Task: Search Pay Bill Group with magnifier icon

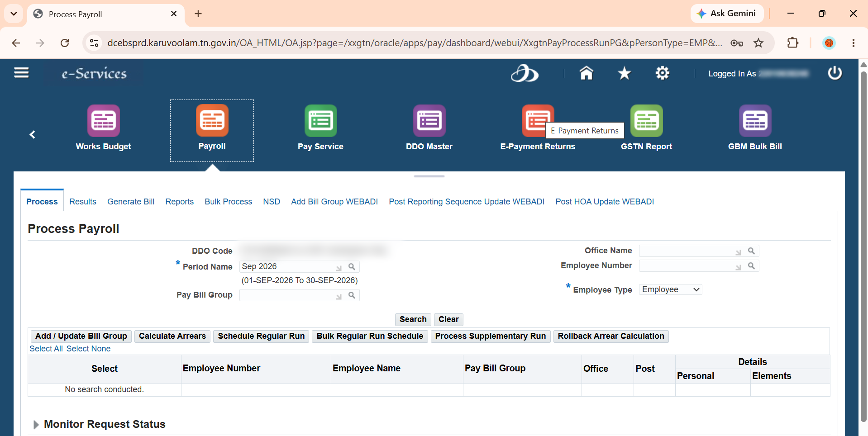Action: point(352,295)
